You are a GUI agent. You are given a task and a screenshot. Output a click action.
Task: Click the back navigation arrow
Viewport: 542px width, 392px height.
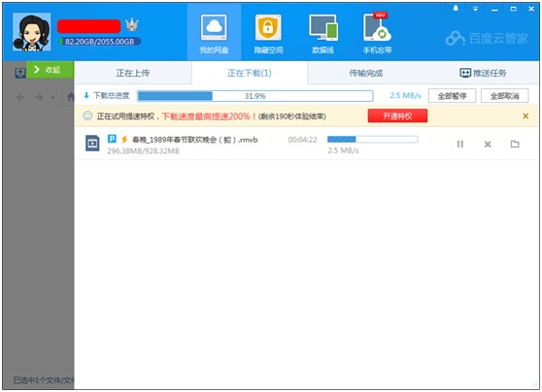[20, 97]
